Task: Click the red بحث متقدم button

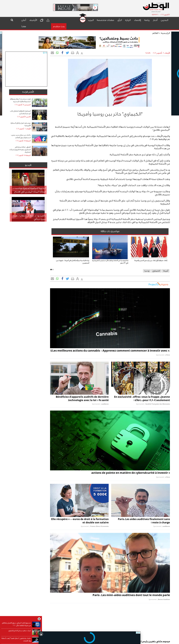Action: [x=59, y=26]
